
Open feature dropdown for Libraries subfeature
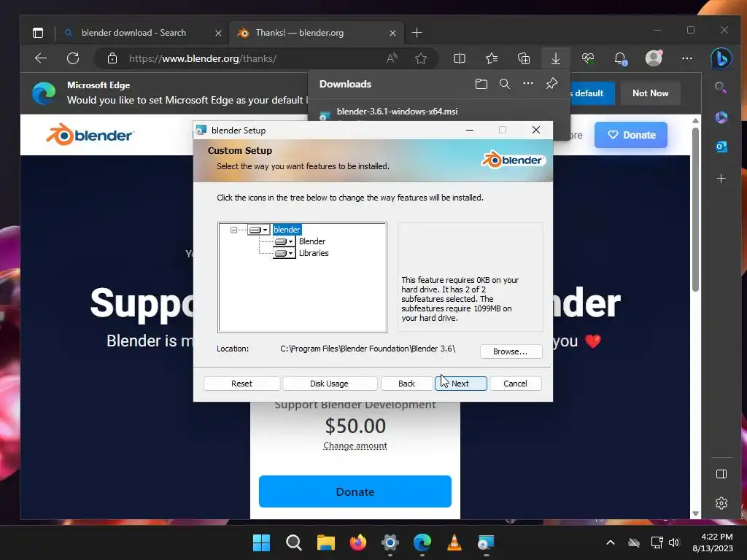[285, 253]
